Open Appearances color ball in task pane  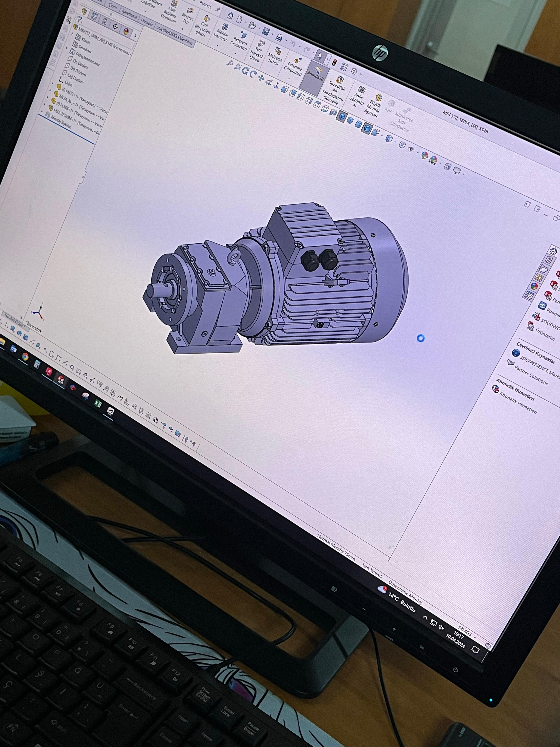[x=534, y=286]
